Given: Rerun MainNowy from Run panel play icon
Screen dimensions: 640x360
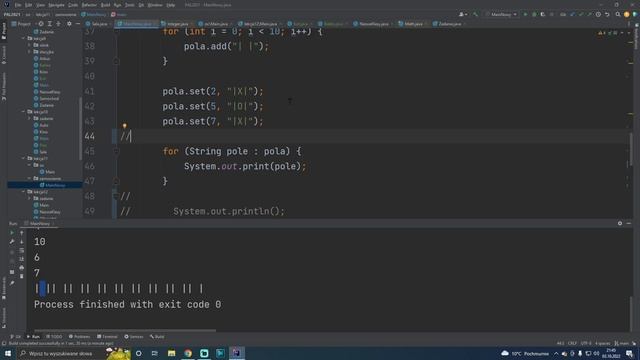Looking at the screenshot, I should (12, 233).
